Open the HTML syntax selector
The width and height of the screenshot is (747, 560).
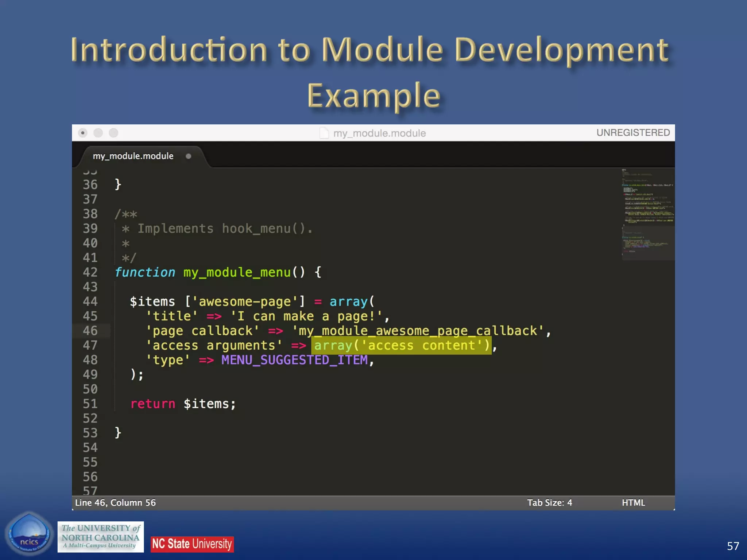click(633, 503)
